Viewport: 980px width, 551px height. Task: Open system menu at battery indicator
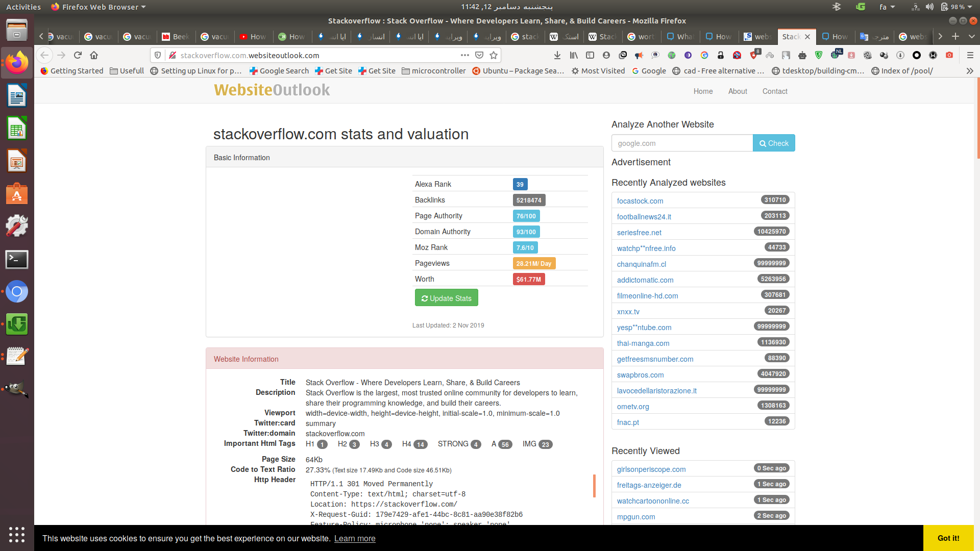pyautogui.click(x=957, y=7)
